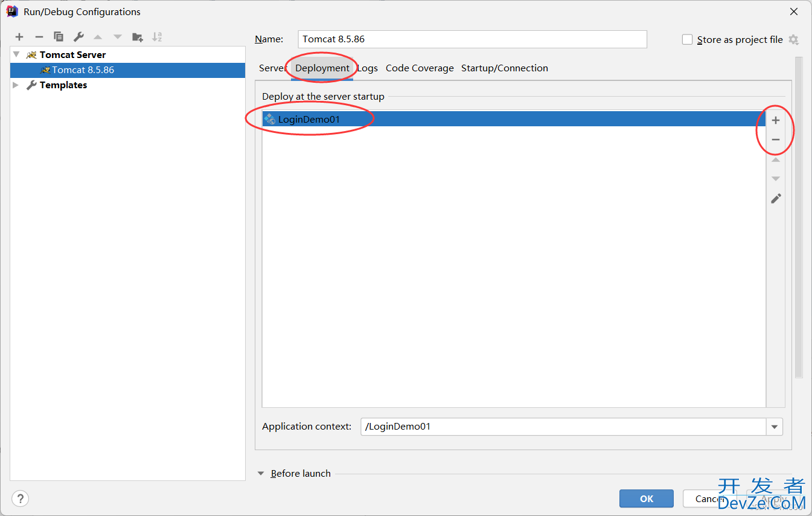Add an artifact to deploy
The width and height of the screenshot is (812, 516).
(776, 120)
